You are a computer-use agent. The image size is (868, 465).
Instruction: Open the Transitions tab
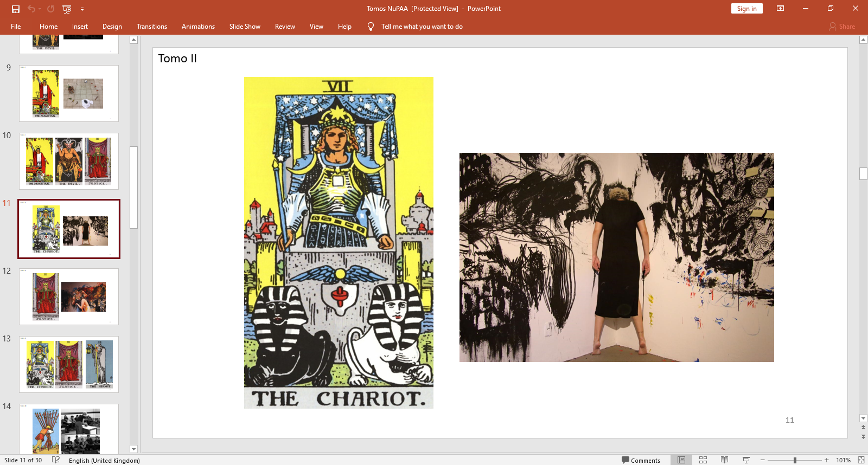151,27
